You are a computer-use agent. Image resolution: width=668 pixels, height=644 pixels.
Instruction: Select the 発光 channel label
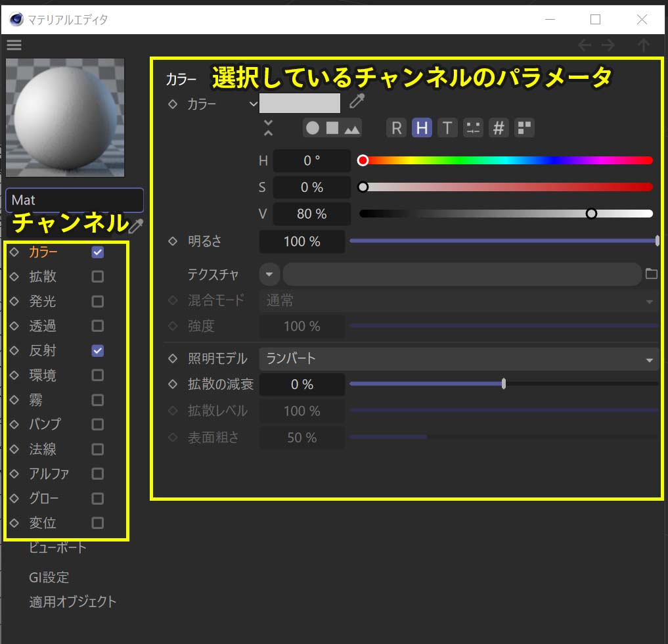43,302
